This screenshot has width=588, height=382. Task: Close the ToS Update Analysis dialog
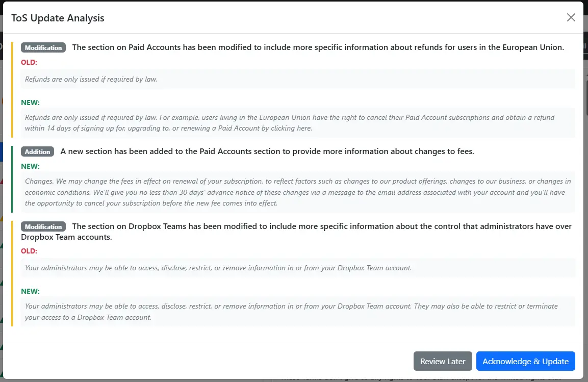click(x=571, y=17)
